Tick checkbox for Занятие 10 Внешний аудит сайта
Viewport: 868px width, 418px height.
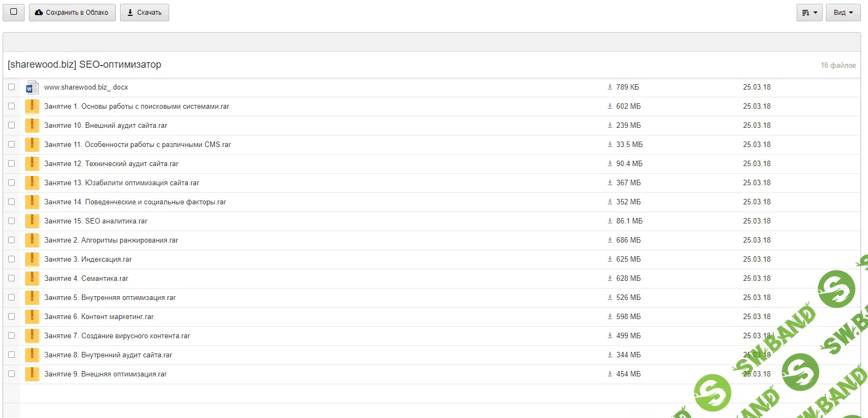pyautogui.click(x=11, y=125)
